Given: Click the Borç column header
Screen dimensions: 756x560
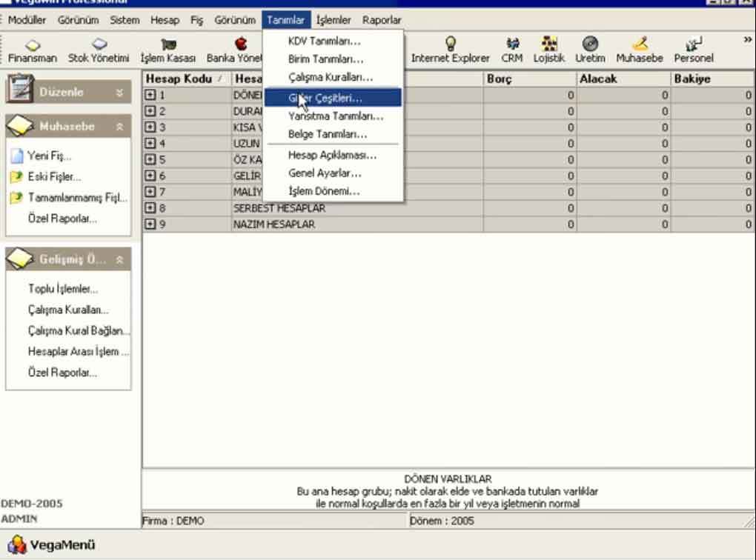Looking at the screenshot, I should (530, 79).
